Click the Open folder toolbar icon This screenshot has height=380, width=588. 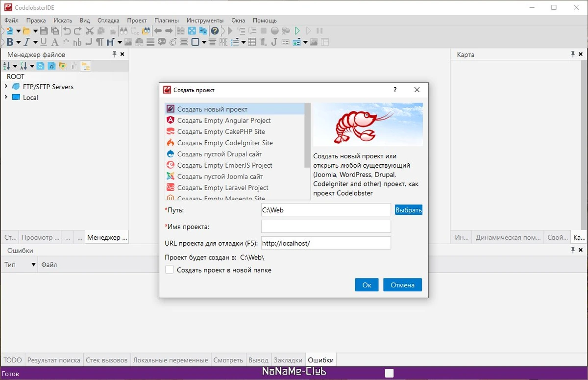26,31
